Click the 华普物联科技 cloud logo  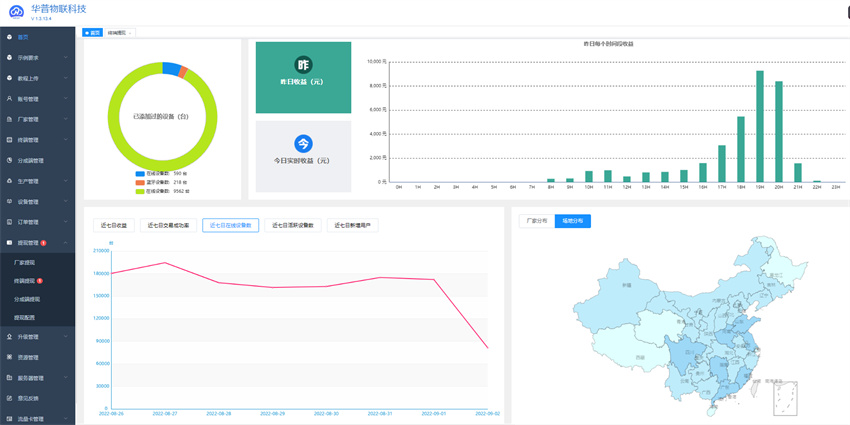coord(17,12)
